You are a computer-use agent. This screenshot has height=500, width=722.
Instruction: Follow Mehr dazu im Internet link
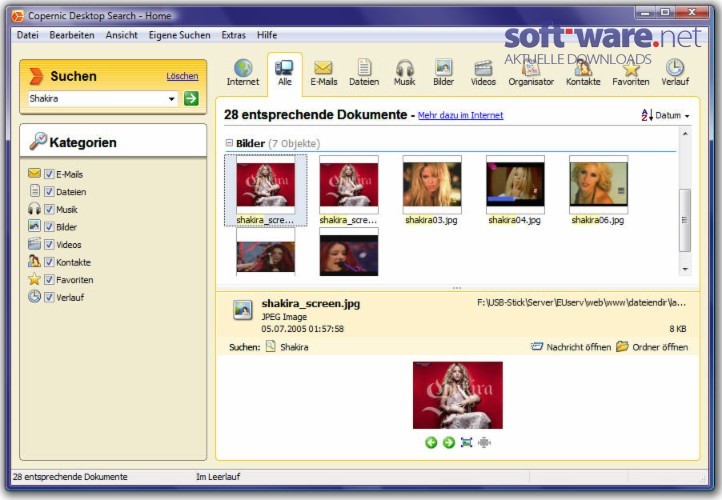point(460,115)
